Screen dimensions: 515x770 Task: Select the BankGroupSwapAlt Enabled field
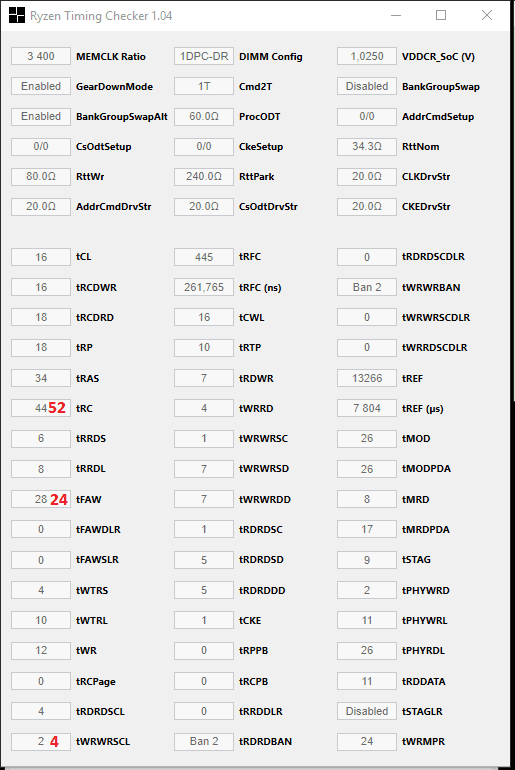point(41,116)
